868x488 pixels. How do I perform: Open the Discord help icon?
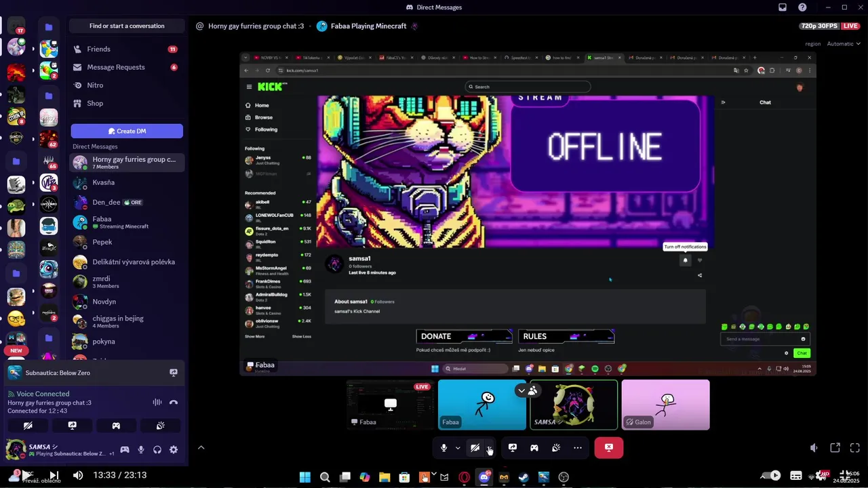click(x=803, y=7)
